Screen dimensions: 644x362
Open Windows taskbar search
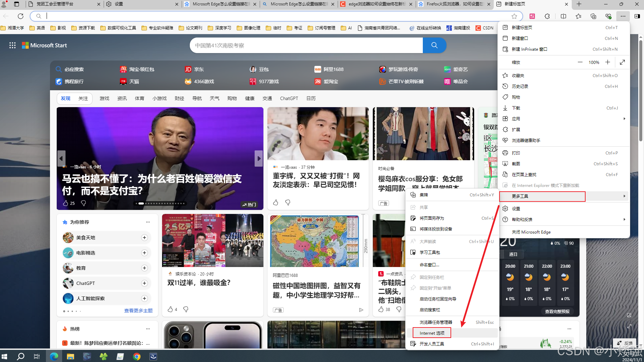(21, 356)
